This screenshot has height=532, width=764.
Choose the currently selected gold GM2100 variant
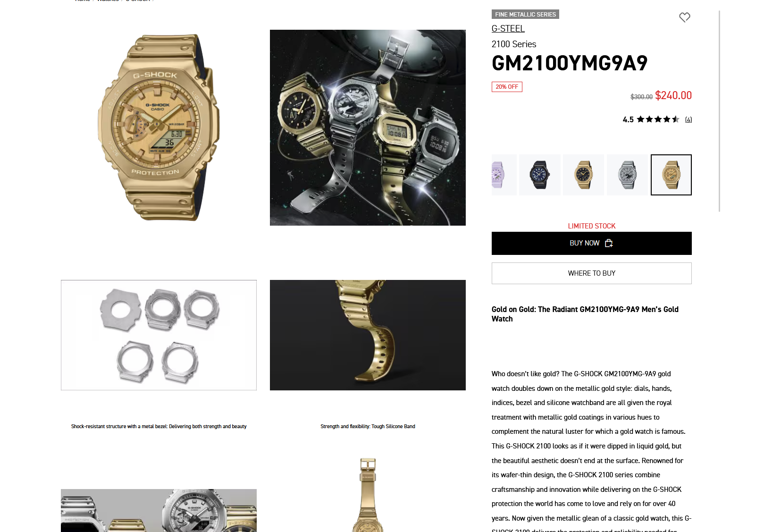pos(671,175)
